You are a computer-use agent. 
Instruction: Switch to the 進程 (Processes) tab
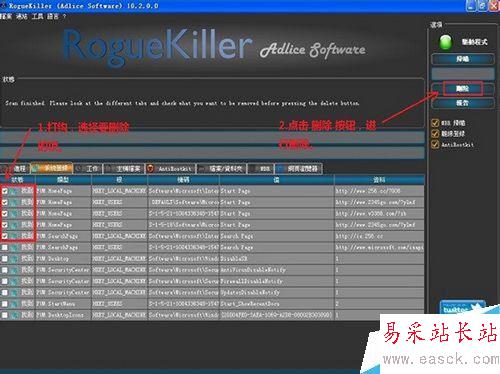pos(15,168)
